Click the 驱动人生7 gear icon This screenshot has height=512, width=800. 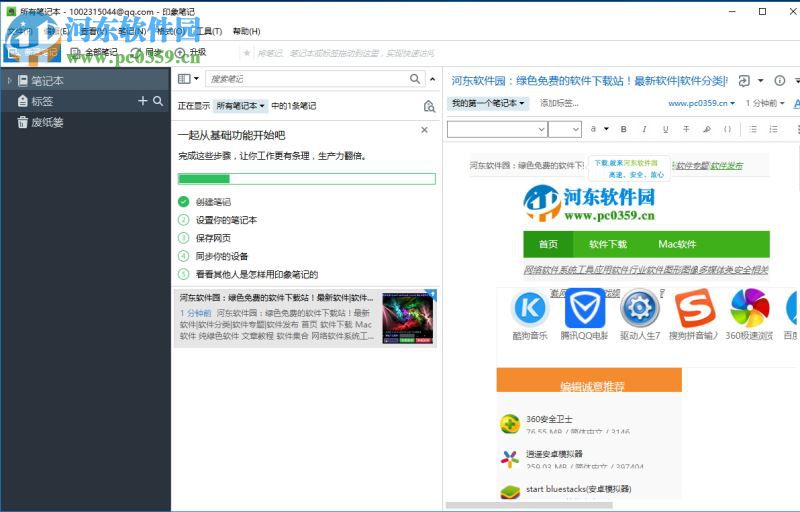[640, 308]
